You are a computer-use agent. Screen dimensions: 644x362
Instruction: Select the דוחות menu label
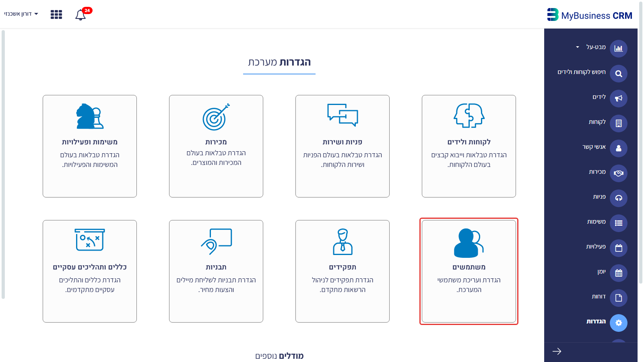point(599,296)
